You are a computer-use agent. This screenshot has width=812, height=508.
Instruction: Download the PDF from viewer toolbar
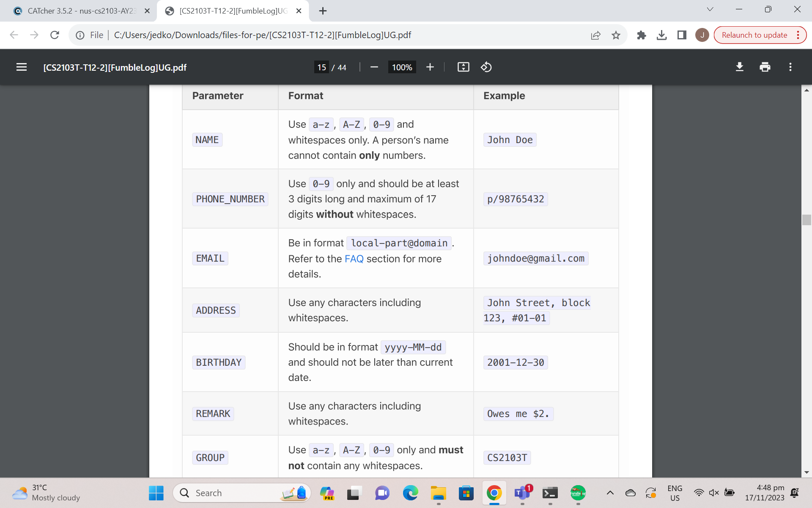tap(739, 67)
